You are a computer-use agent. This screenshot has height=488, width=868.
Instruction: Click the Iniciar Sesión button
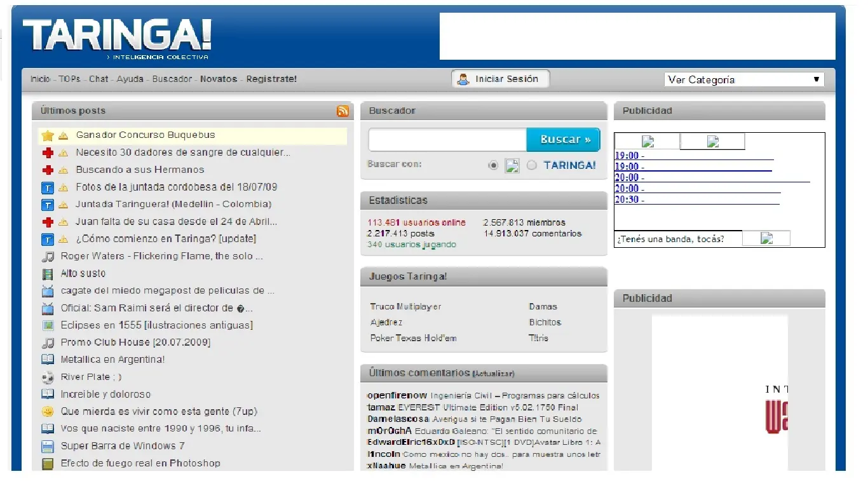pyautogui.click(x=501, y=79)
